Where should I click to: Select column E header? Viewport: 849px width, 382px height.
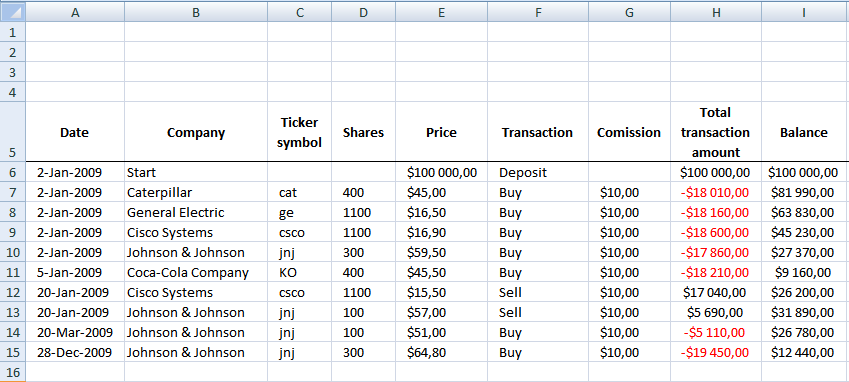[x=441, y=12]
